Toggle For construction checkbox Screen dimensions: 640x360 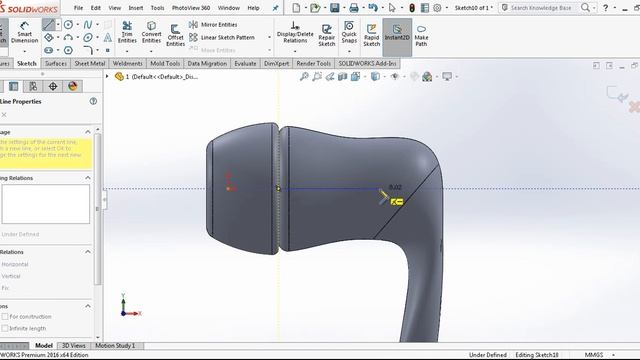[5, 317]
